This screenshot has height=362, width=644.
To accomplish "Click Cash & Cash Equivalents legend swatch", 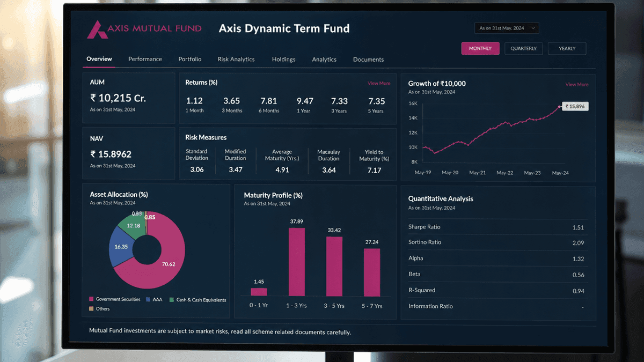I will (x=172, y=299).
